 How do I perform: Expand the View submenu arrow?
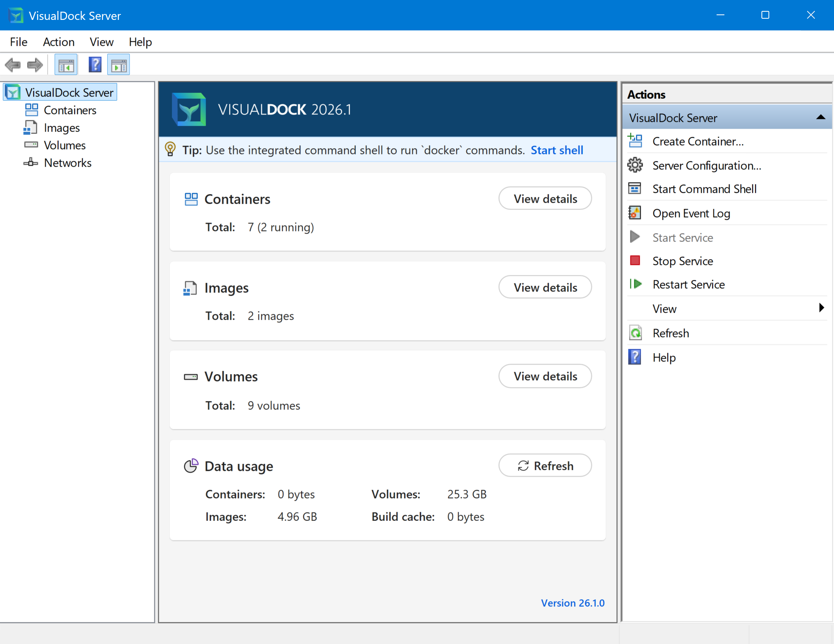[x=821, y=308]
